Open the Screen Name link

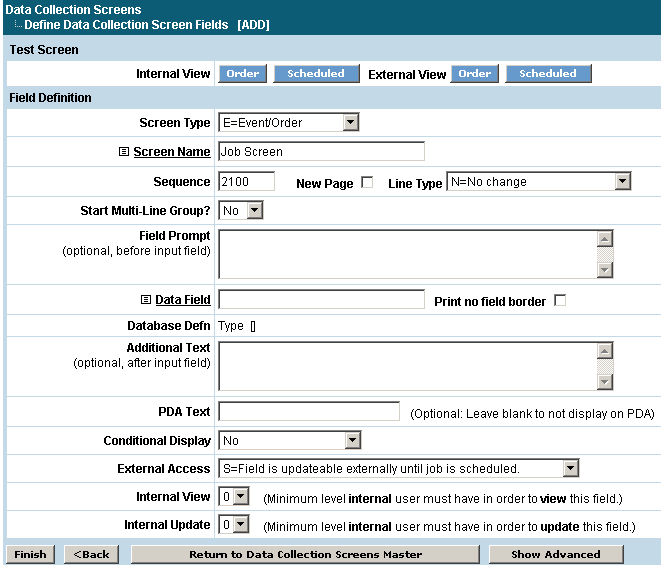point(172,151)
